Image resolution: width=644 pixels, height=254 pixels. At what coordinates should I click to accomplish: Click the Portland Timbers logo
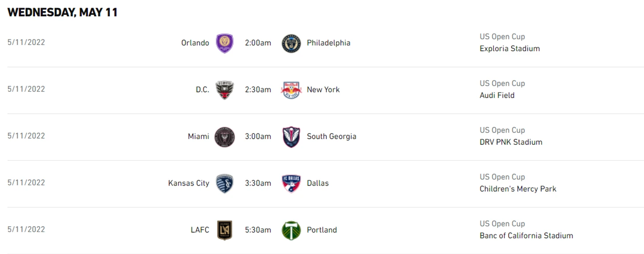coord(291,231)
